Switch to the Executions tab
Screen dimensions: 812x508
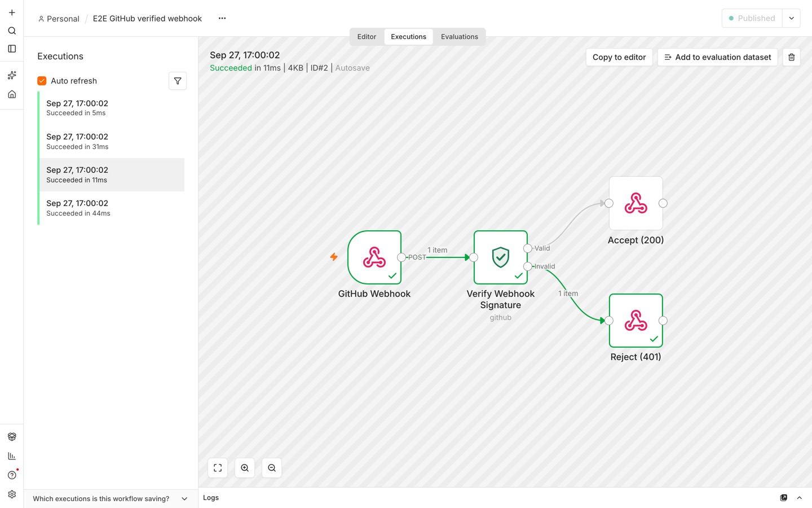coord(408,37)
